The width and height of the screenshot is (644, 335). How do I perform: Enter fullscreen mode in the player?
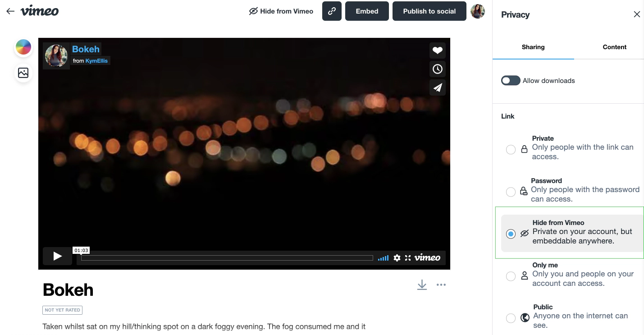[x=408, y=258]
